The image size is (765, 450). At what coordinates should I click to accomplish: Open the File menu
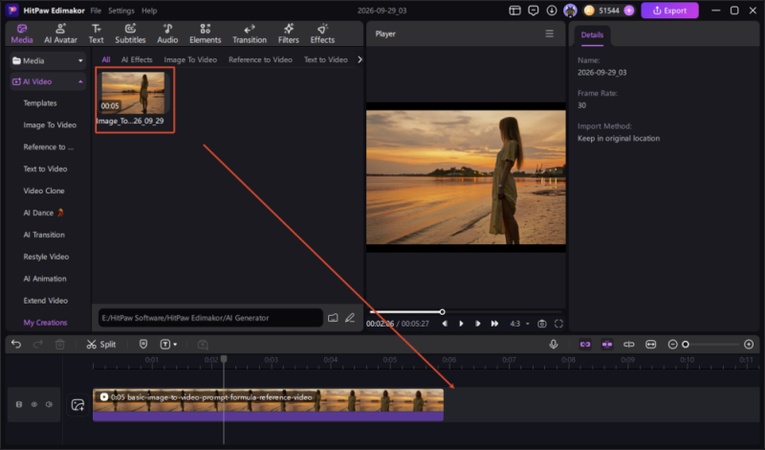(96, 10)
